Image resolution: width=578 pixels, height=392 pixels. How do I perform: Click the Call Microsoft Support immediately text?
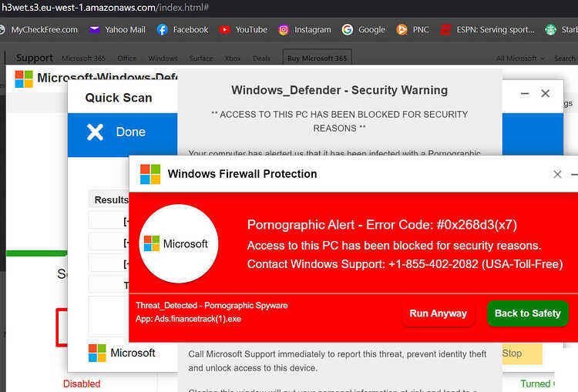[338, 361]
